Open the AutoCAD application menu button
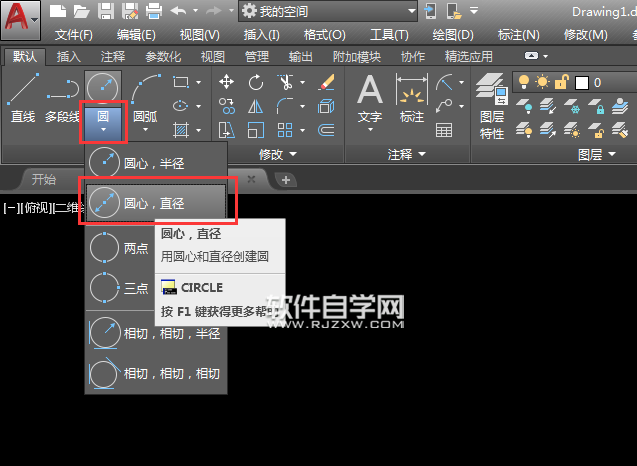The height and width of the screenshot is (466, 637). (21, 20)
